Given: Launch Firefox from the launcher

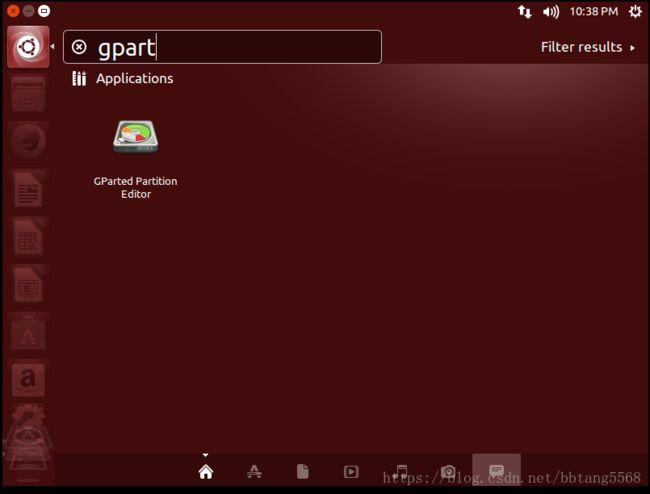Looking at the screenshot, I should (28, 141).
